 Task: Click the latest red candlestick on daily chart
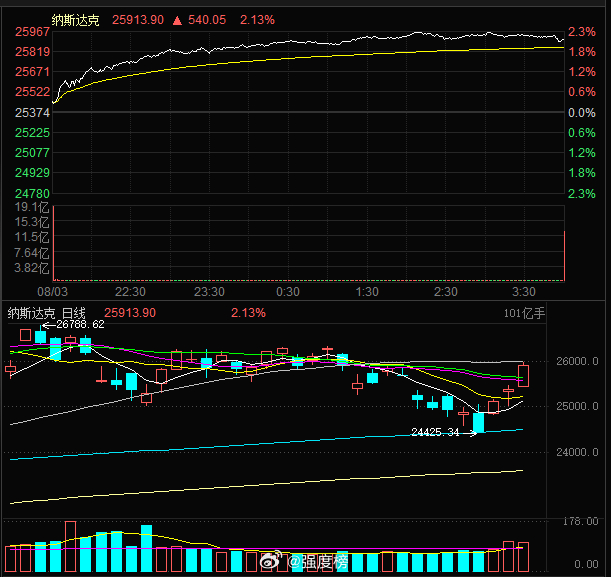523,376
